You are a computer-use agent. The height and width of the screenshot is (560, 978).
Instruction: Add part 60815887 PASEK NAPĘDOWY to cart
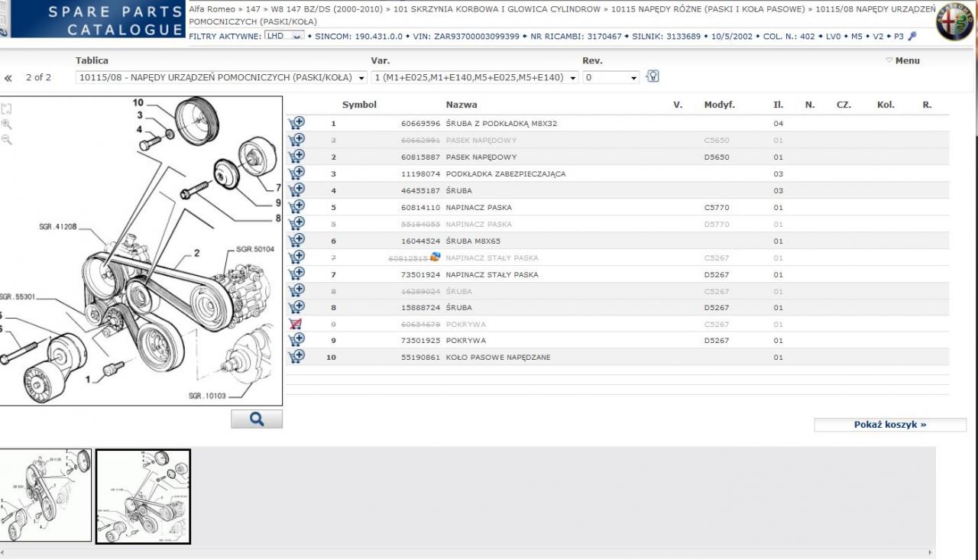pyautogui.click(x=296, y=156)
